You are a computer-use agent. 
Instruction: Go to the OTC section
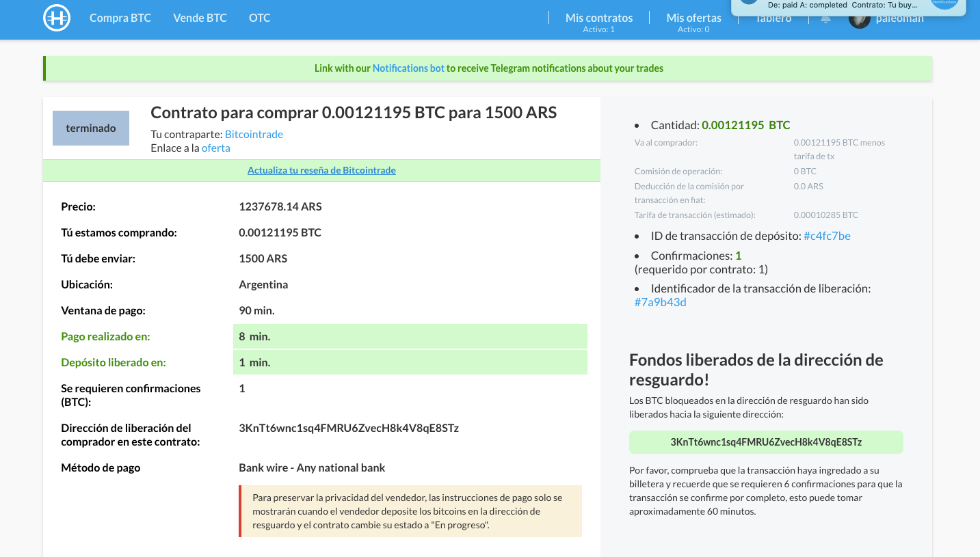coord(260,18)
